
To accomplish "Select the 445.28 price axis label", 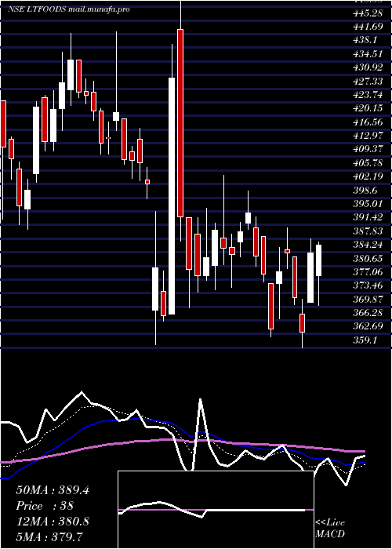I will tap(368, 13).
